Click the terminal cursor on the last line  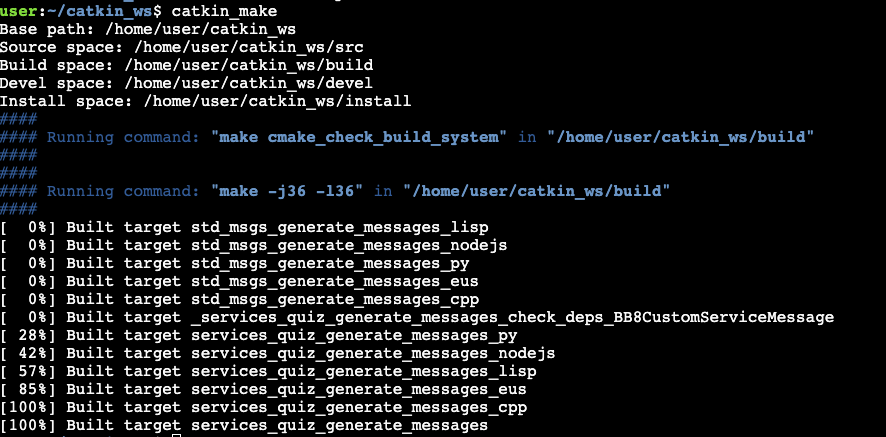176,435
